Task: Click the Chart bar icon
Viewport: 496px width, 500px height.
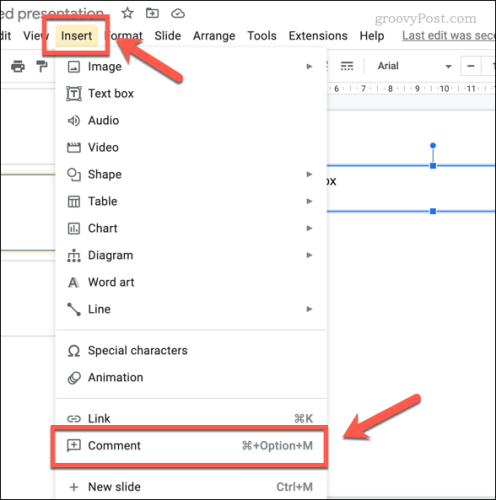Action: (74, 229)
